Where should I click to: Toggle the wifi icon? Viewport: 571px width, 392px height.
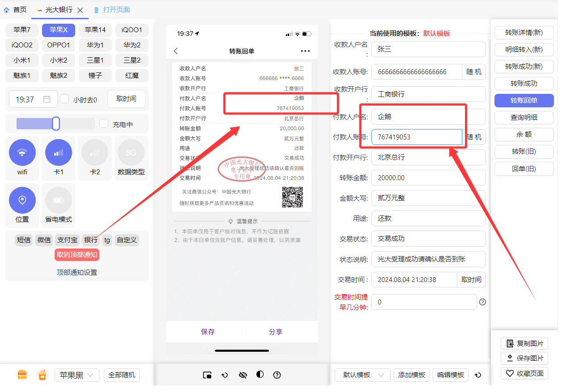tap(22, 152)
